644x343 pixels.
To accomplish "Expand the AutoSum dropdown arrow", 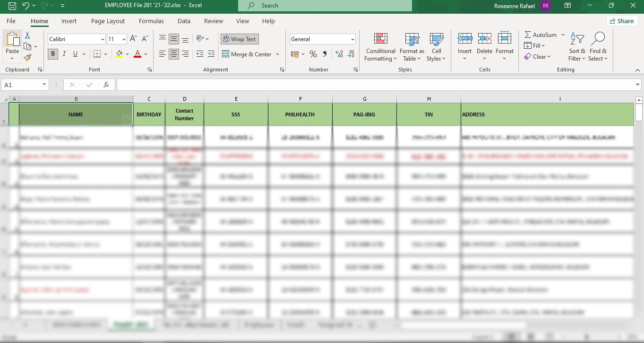I will click(x=563, y=35).
